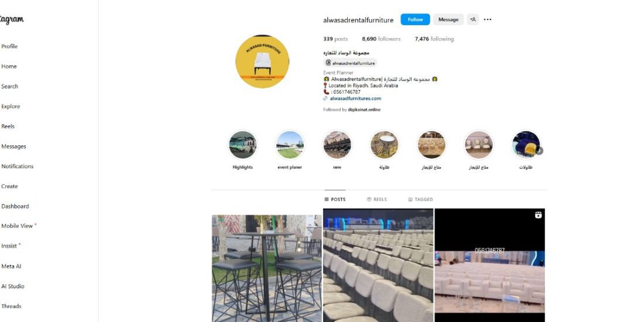Show the 7,476 following list
Viewport: 644px width, 322px height.
pyautogui.click(x=434, y=39)
